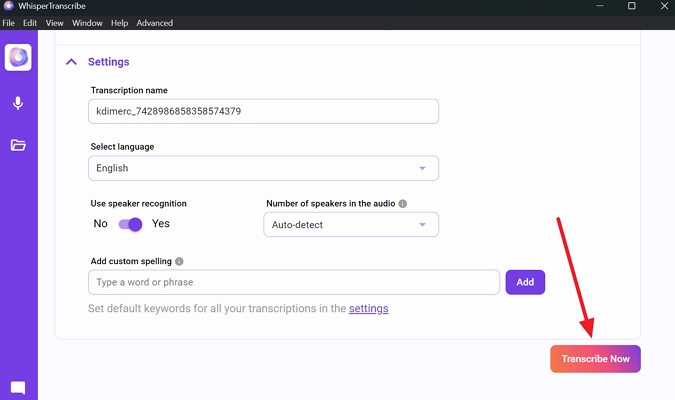This screenshot has height=400, width=675.
Task: Click the info icon beside Add custom spelling
Action: [179, 261]
